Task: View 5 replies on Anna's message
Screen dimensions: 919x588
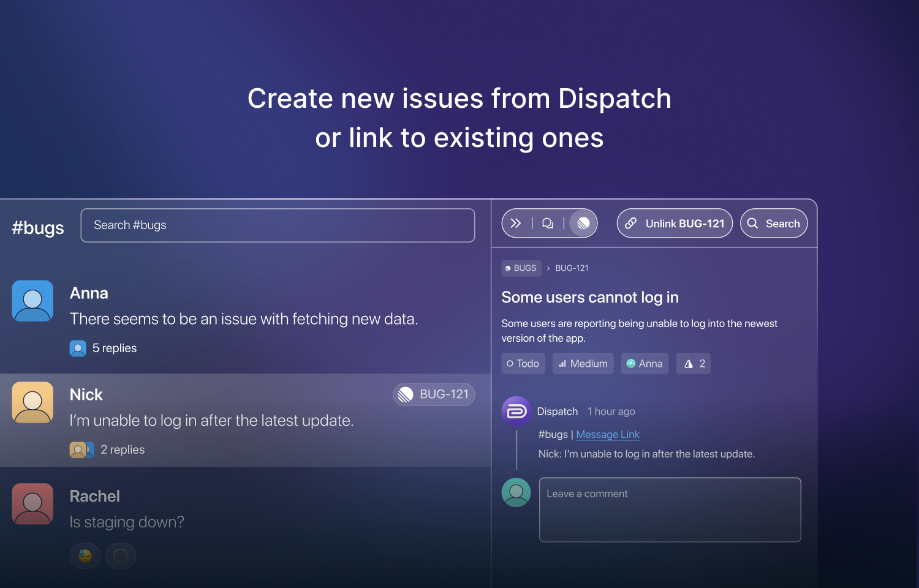Action: pos(115,349)
